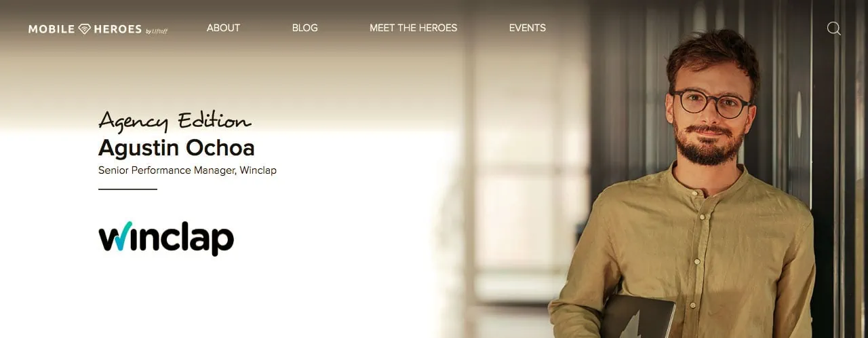Image resolution: width=868 pixels, height=338 pixels.
Task: Click the 'Agency Edition' handwritten heading
Action: 175,121
